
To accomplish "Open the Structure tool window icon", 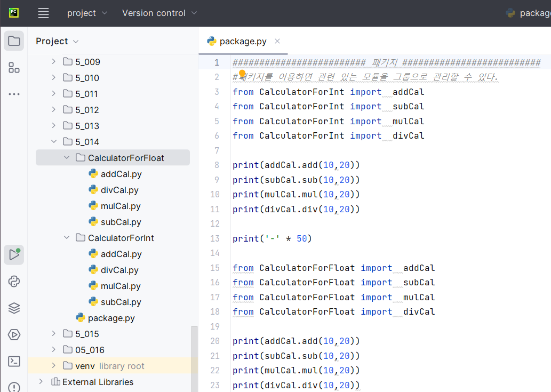I will click(14, 67).
